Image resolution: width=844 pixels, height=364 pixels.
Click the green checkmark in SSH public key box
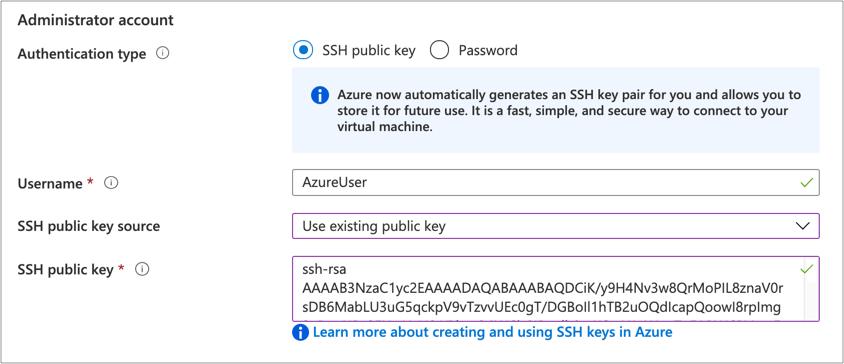pyautogui.click(x=806, y=269)
